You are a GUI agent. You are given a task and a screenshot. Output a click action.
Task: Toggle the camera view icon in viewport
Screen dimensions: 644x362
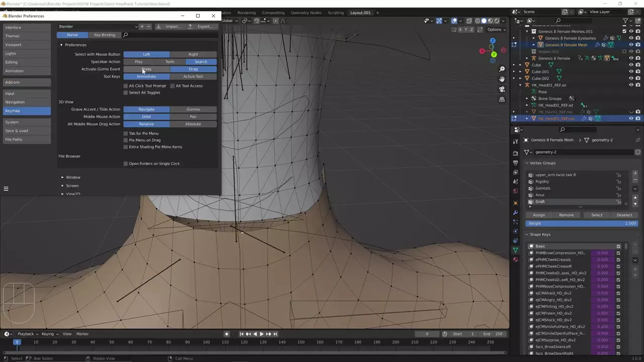point(502,89)
